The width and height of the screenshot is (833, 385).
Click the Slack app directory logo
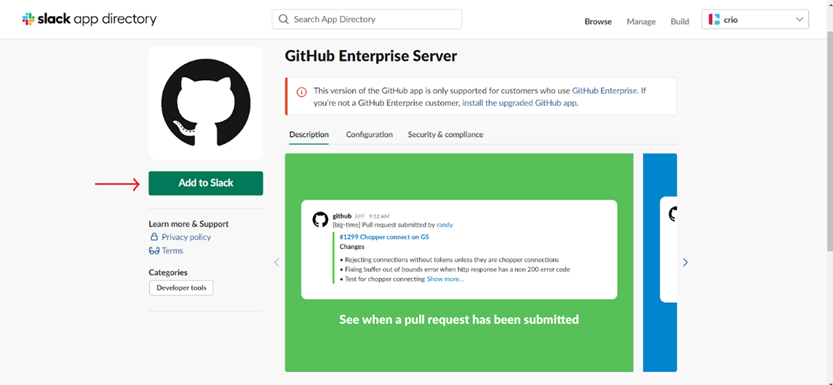89,19
